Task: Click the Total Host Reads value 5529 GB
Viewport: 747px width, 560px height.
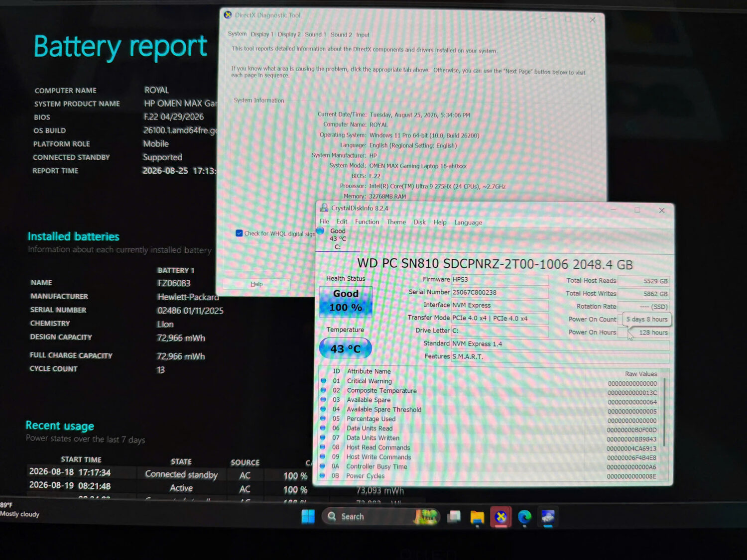Action: 643,281
